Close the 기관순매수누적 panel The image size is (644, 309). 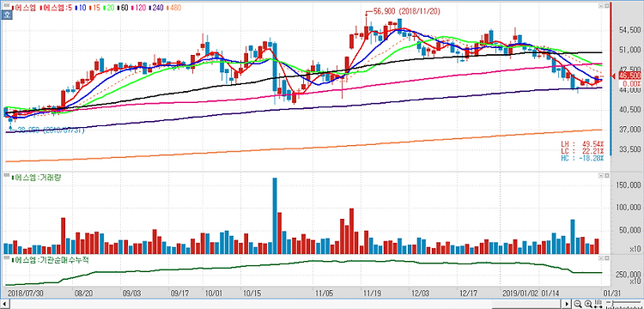point(606,258)
